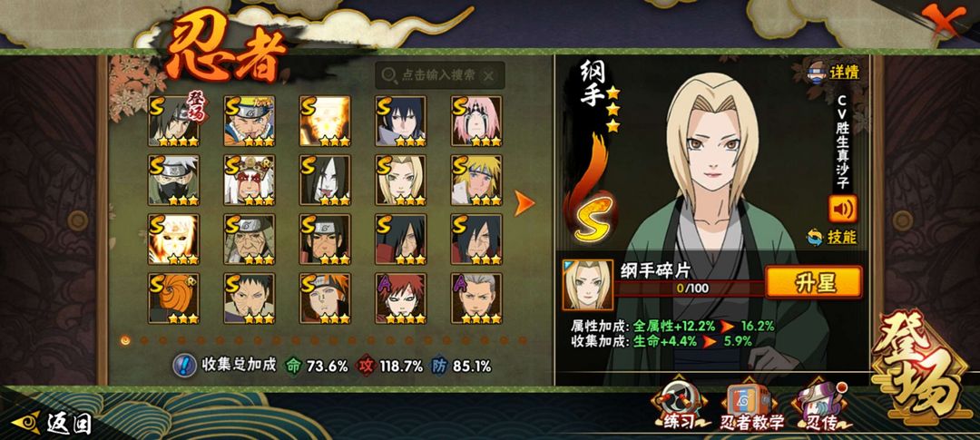Play the character voice speaker icon

(x=842, y=209)
